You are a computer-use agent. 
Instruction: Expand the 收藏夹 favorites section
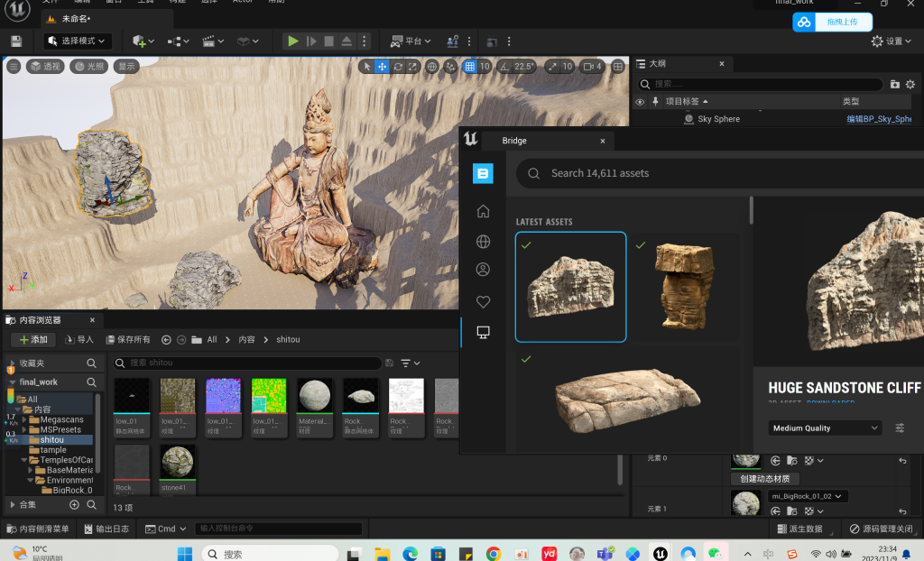13,363
